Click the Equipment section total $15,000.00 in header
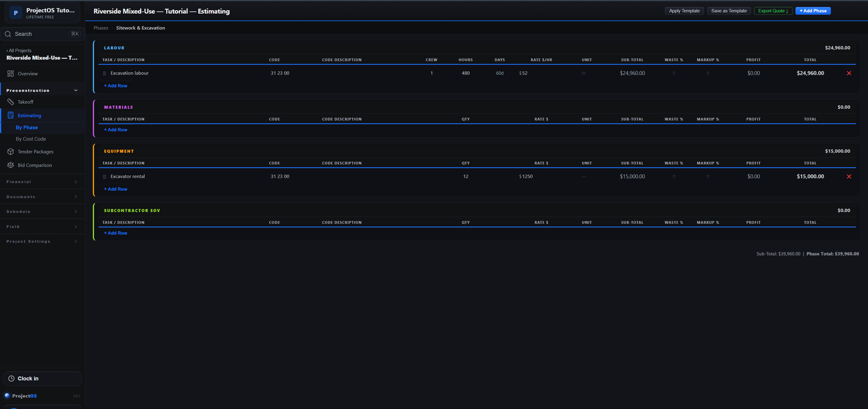This screenshot has height=409, width=868. (x=837, y=151)
